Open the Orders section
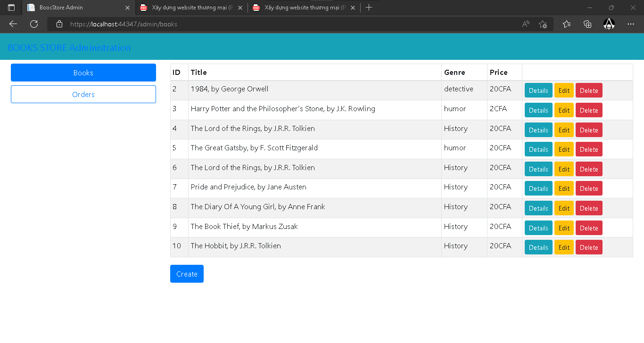The width and height of the screenshot is (644, 343). pos(83,94)
